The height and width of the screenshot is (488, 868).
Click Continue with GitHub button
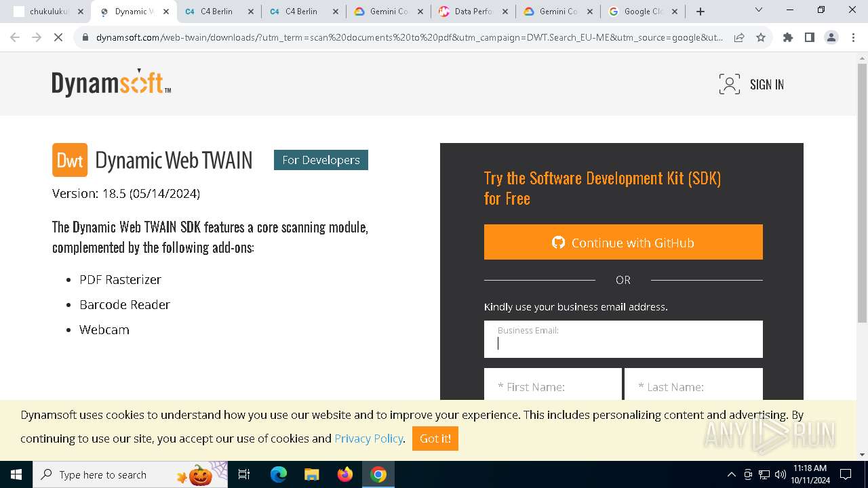pyautogui.click(x=623, y=242)
